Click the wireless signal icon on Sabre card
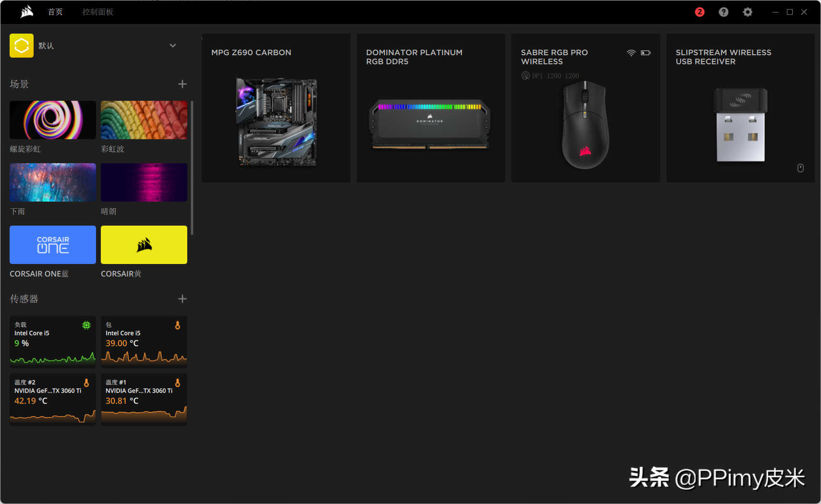 631,53
